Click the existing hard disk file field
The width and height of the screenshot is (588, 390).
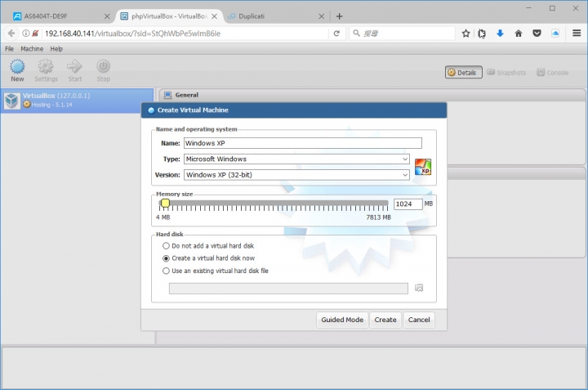(288, 289)
